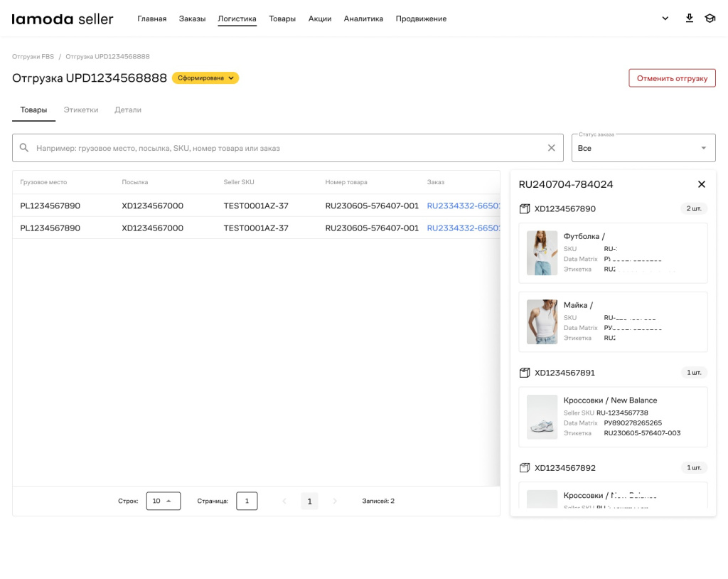Click the box icon beside XD1234567890

(525, 209)
